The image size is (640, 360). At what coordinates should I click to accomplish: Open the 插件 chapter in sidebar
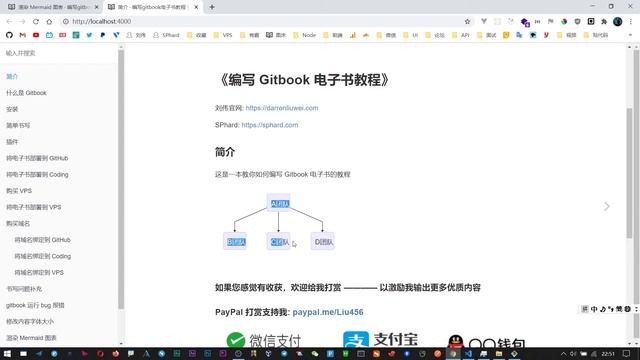tap(12, 142)
